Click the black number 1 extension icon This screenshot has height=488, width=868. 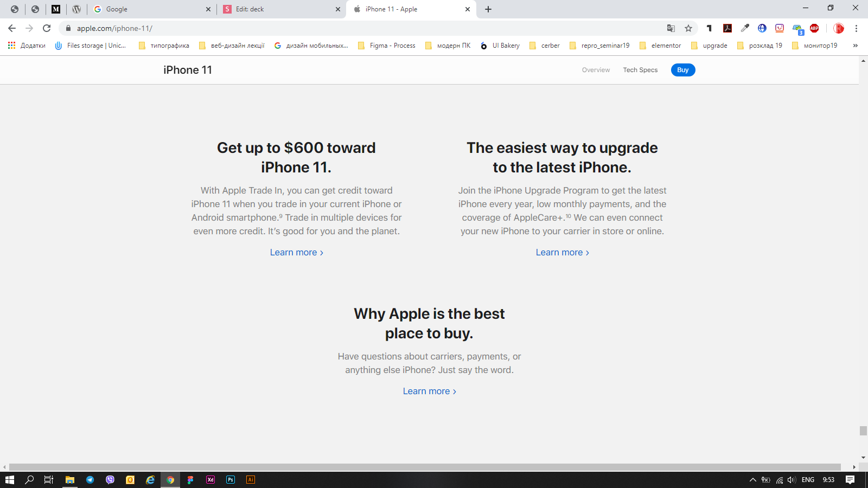[709, 28]
